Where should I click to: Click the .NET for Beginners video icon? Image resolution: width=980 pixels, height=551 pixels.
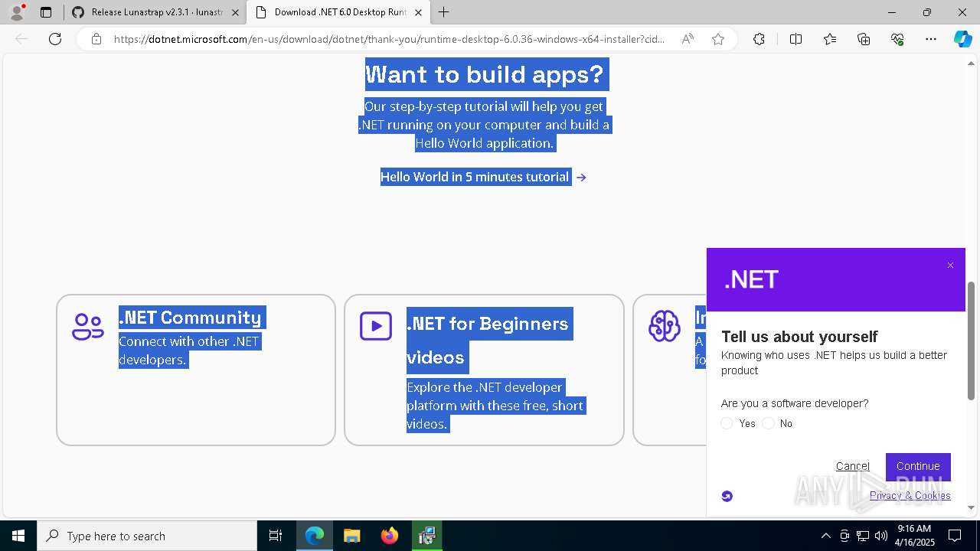point(376,327)
